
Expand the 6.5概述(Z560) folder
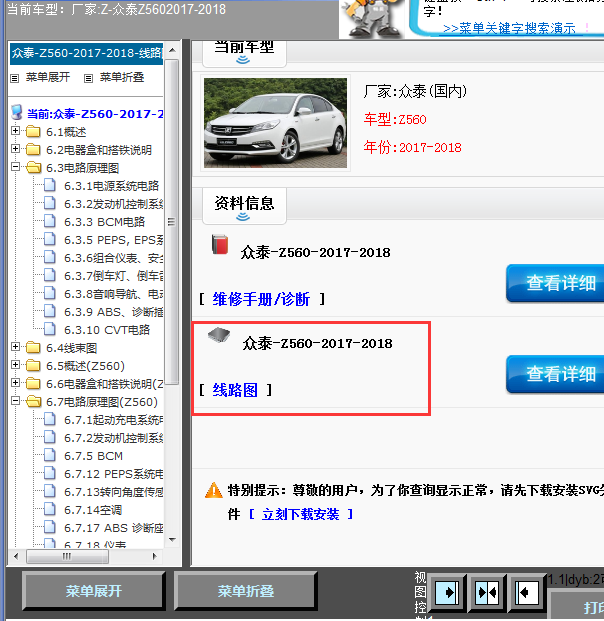tap(15, 365)
